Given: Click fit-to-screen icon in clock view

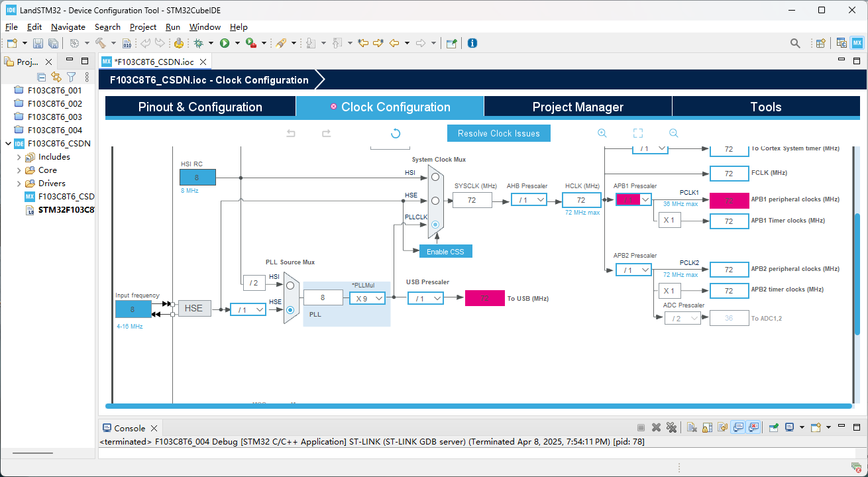Looking at the screenshot, I should pos(638,133).
